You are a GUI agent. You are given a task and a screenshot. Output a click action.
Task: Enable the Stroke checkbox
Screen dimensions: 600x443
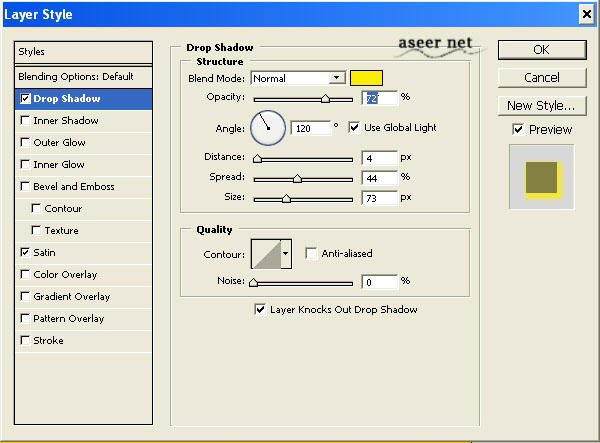[x=25, y=340]
